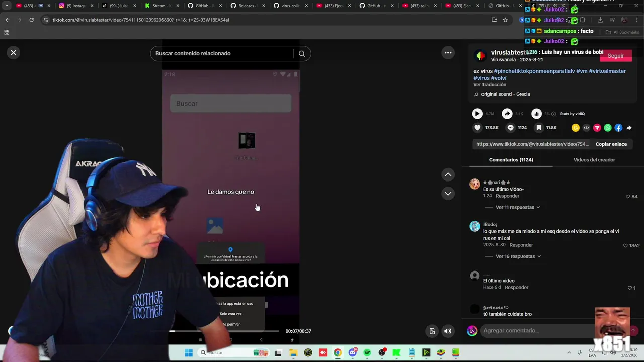Image resolution: width=644 pixels, height=362 pixels.
Task: Open Chrome tab search dropdown
Action: point(7,6)
